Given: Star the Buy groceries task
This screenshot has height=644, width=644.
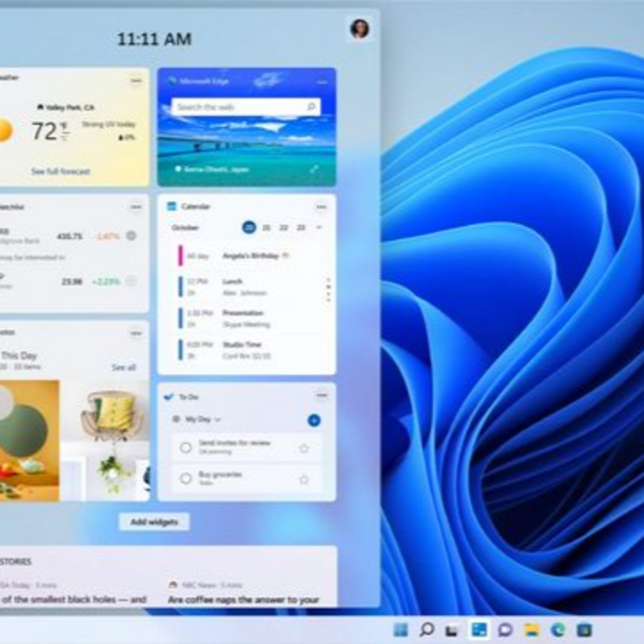Looking at the screenshot, I should pyautogui.click(x=304, y=479).
